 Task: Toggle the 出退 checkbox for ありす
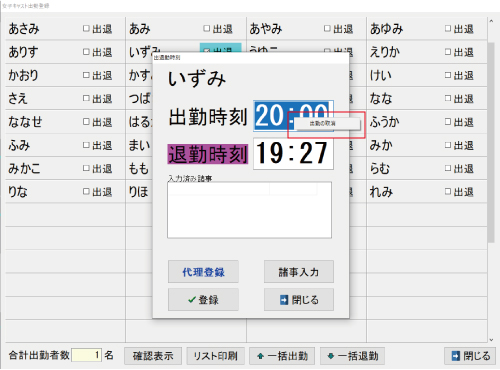(86, 52)
